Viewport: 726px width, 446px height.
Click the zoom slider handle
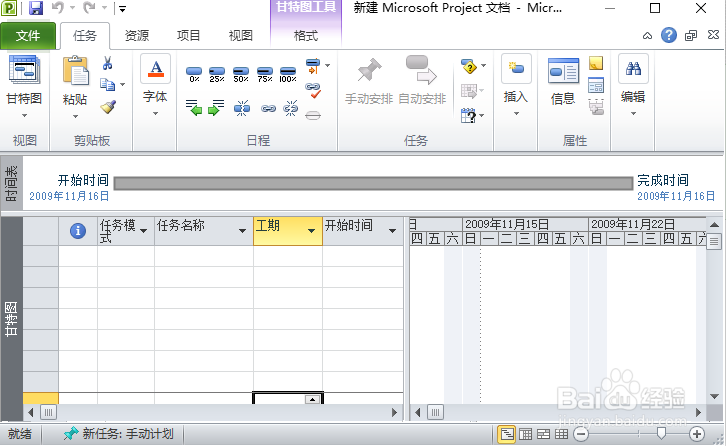(661, 433)
